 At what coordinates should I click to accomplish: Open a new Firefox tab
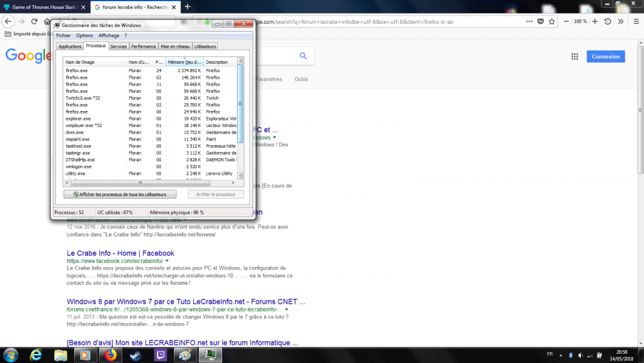pos(187,6)
